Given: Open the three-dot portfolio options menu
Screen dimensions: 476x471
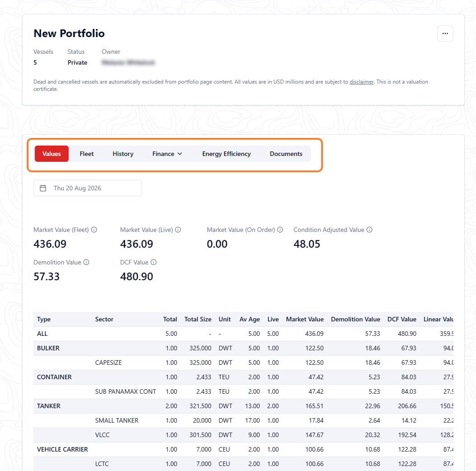Looking at the screenshot, I should pos(445,33).
